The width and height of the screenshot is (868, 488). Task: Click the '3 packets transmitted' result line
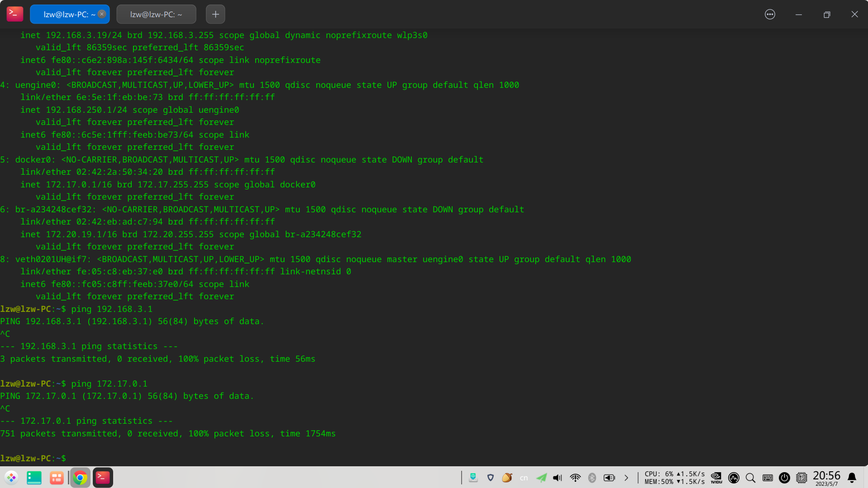click(157, 359)
